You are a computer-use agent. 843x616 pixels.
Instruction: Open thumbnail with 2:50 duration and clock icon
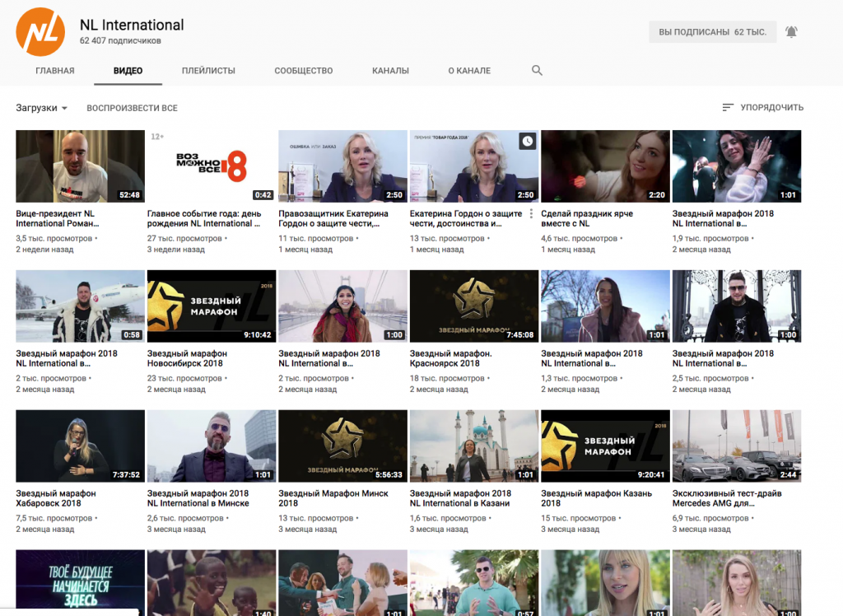click(x=473, y=166)
